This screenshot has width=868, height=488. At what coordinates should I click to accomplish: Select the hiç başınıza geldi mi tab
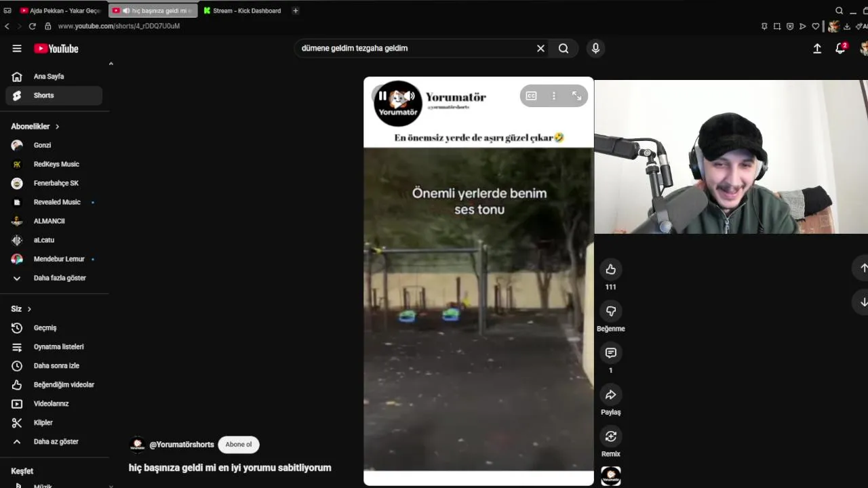(x=153, y=11)
